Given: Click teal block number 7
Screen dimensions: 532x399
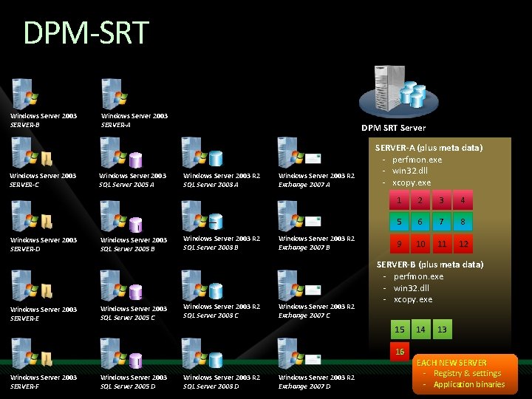Looking at the screenshot, I should pos(442,222).
